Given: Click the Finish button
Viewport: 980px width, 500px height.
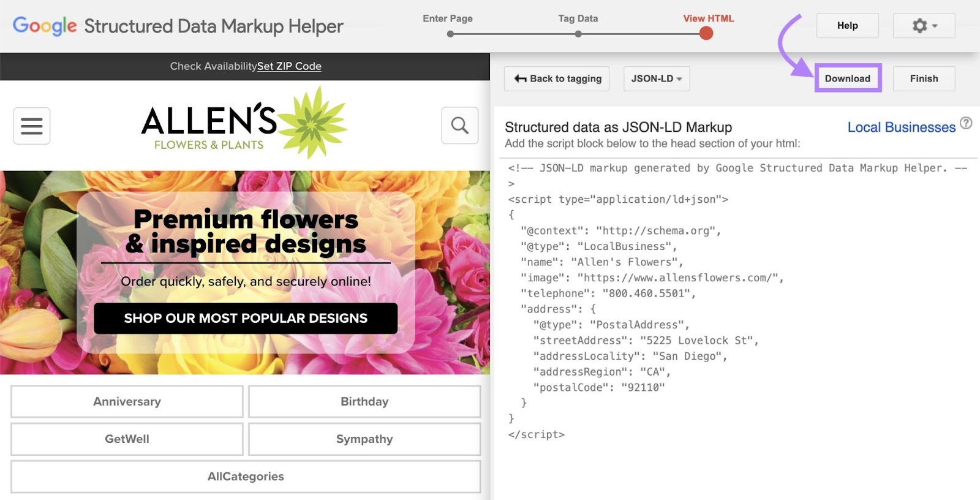Looking at the screenshot, I should (924, 78).
